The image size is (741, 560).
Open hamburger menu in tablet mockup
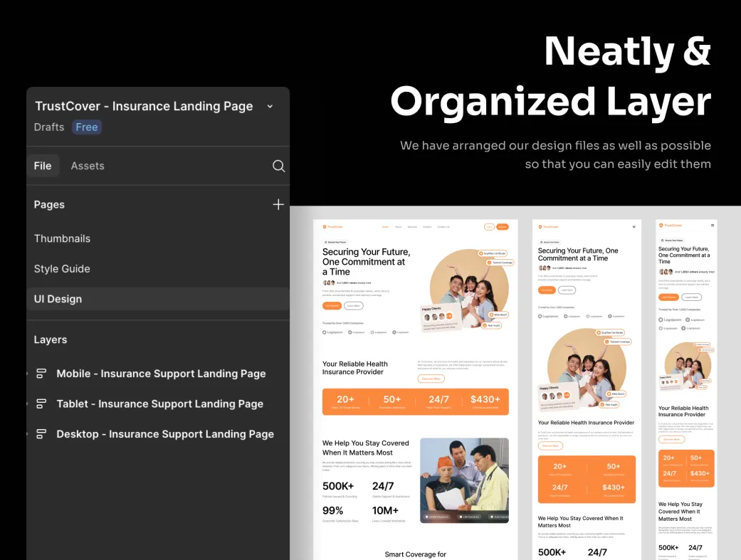[x=634, y=227]
